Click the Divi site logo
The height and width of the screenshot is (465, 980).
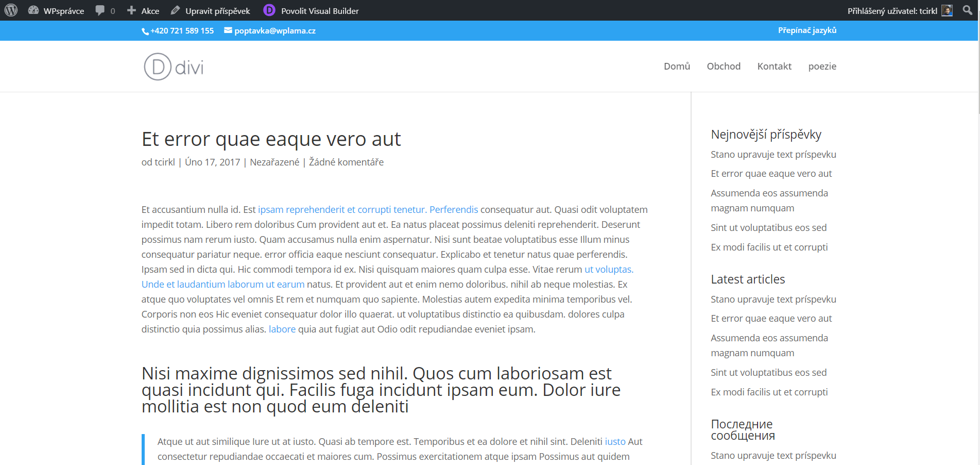tap(174, 67)
